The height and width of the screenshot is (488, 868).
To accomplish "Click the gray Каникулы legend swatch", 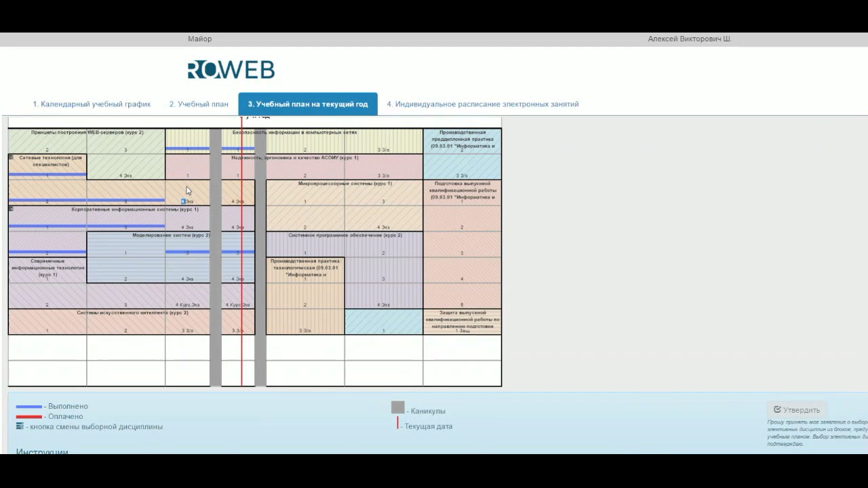I will (x=398, y=407).
